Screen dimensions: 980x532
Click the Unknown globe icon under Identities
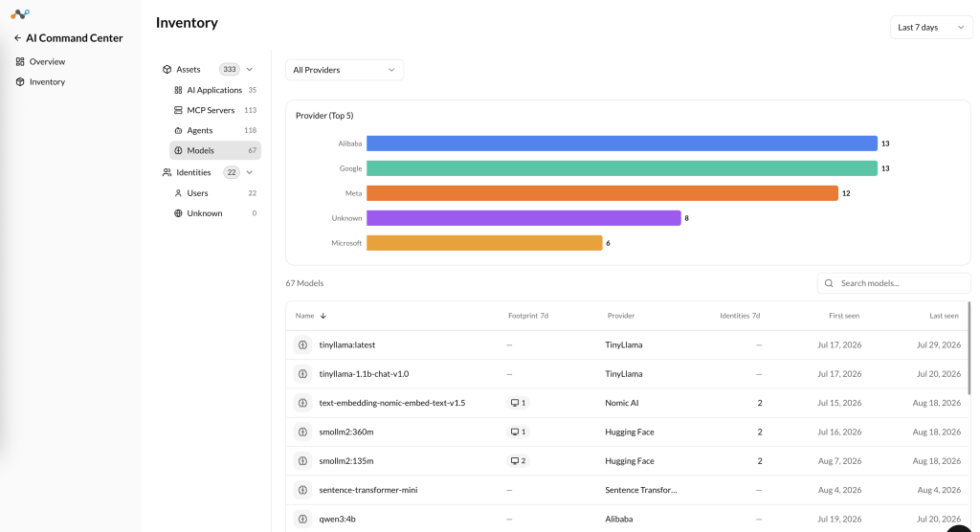point(178,213)
